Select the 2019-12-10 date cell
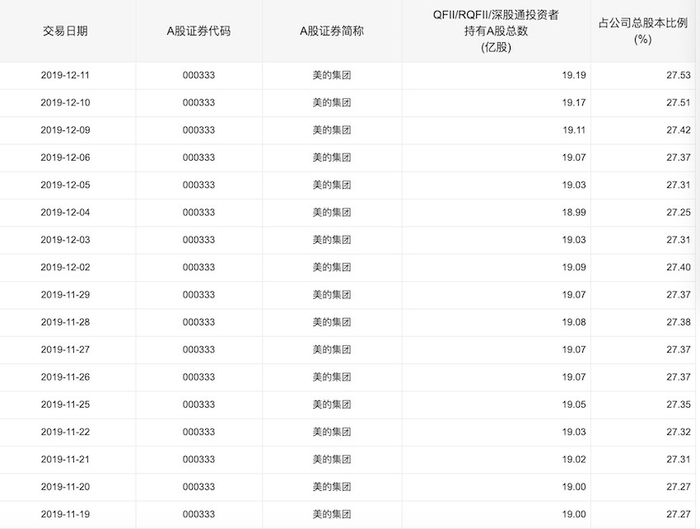This screenshot has height=529, width=700. [x=65, y=103]
